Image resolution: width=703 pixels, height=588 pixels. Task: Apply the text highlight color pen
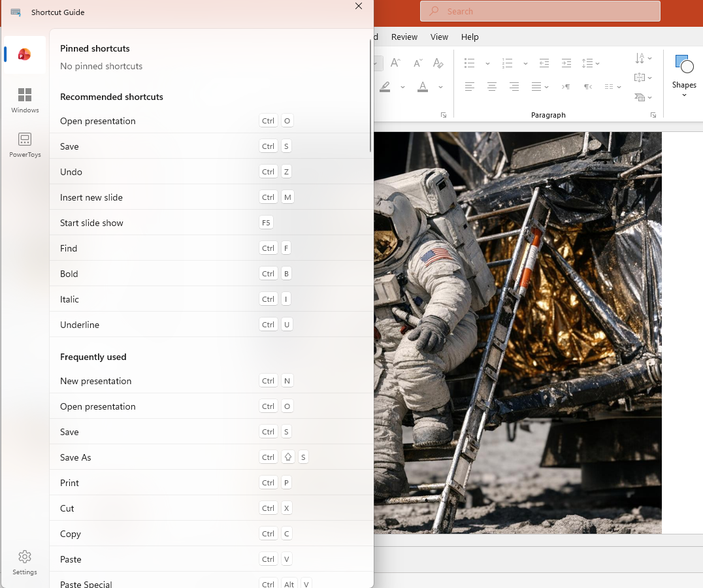point(385,86)
